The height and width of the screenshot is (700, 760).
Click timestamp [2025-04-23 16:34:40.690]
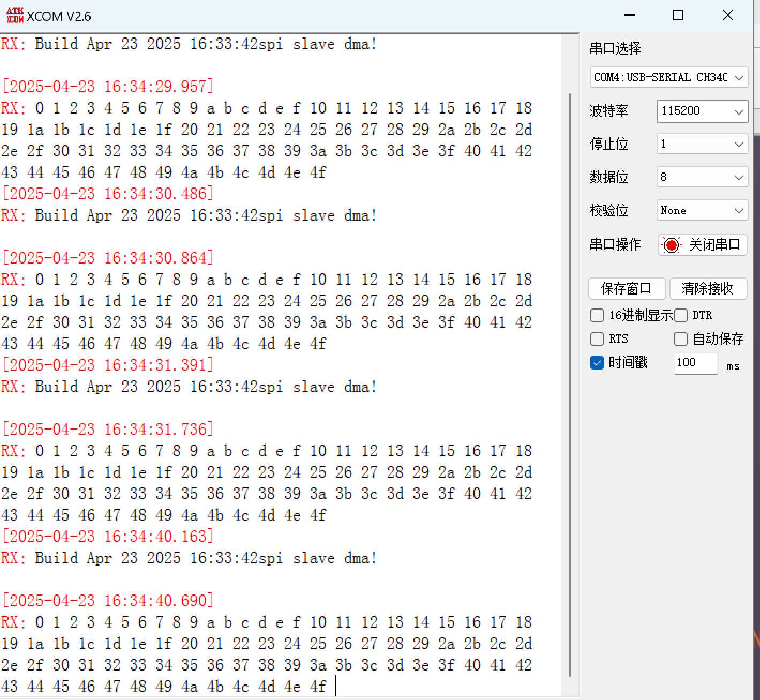click(x=108, y=601)
